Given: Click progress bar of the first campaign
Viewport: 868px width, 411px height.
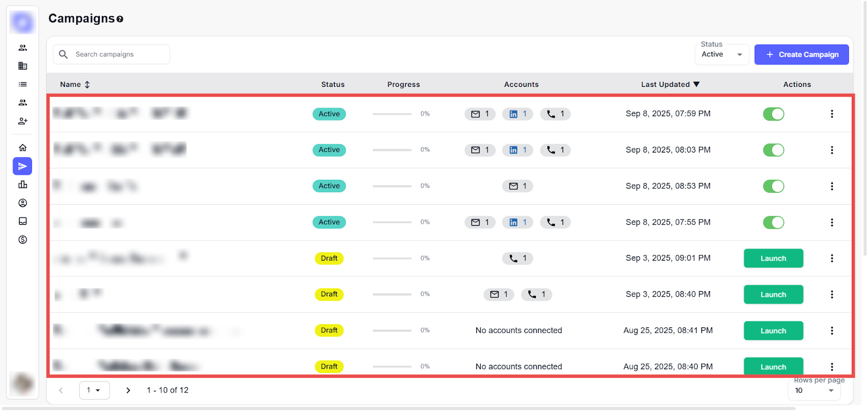Looking at the screenshot, I should point(392,114).
